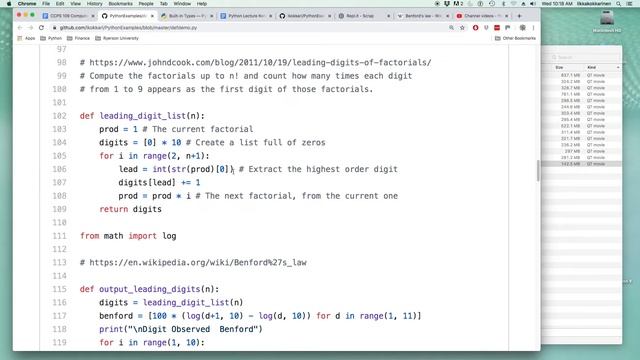
Task: Click line number 102 in the code
Action: point(59,116)
